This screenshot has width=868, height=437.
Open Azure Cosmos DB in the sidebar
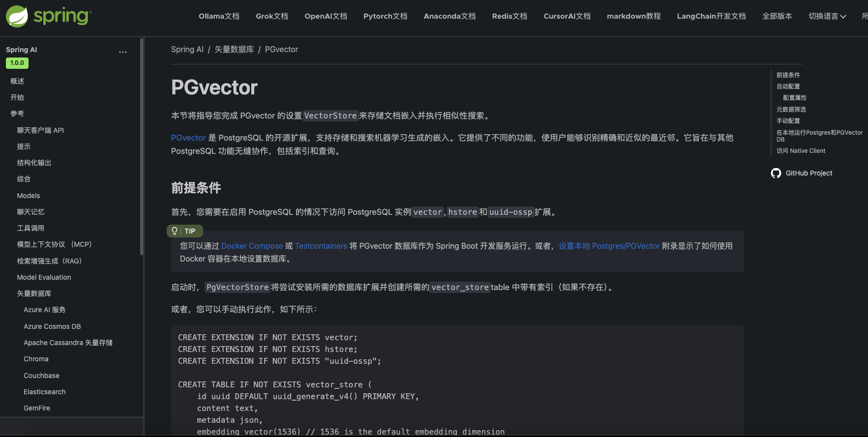[x=52, y=326]
